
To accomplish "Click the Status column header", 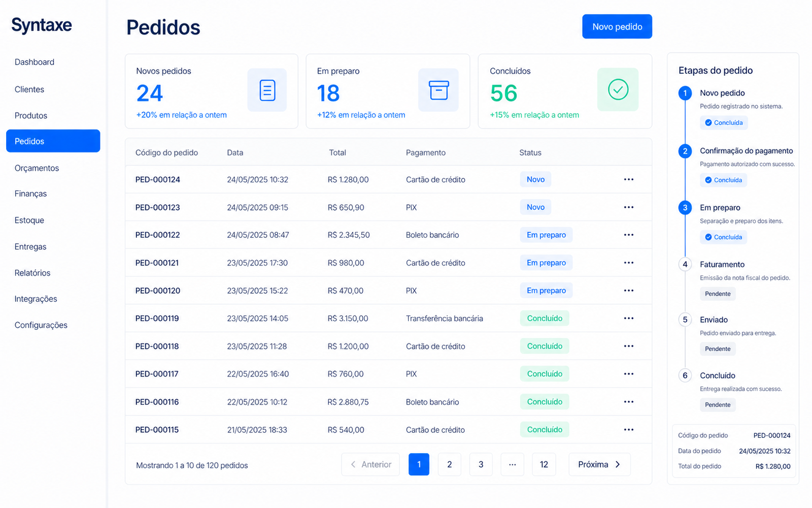I will click(530, 152).
